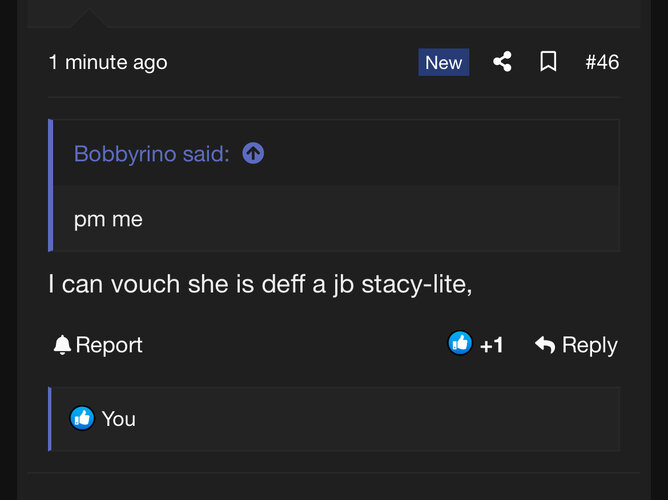This screenshot has height=500, width=668.
Task: Click the bell icon next to Report
Action: click(62, 346)
